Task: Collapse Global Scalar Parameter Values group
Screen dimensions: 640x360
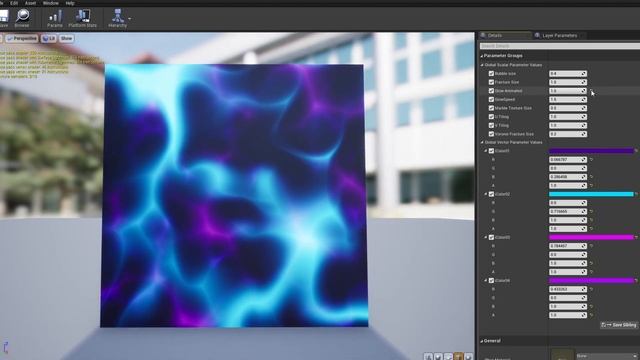Action: 482,65
